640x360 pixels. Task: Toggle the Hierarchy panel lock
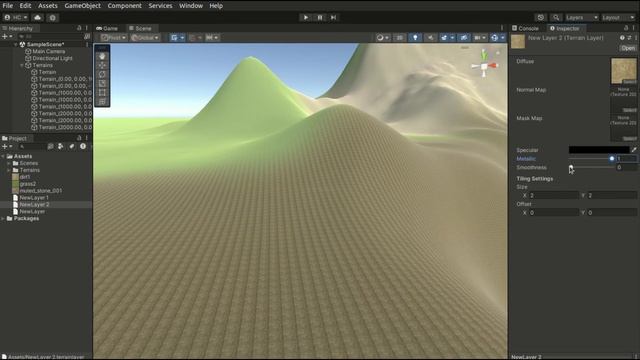click(x=79, y=28)
